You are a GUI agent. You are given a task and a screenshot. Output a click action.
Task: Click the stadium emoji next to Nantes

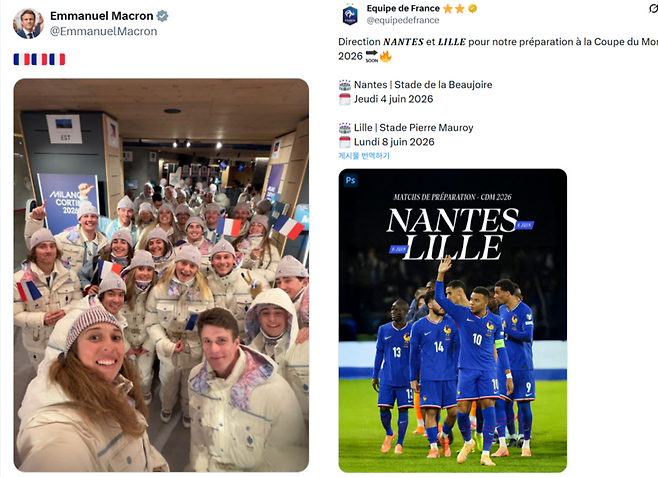(345, 85)
